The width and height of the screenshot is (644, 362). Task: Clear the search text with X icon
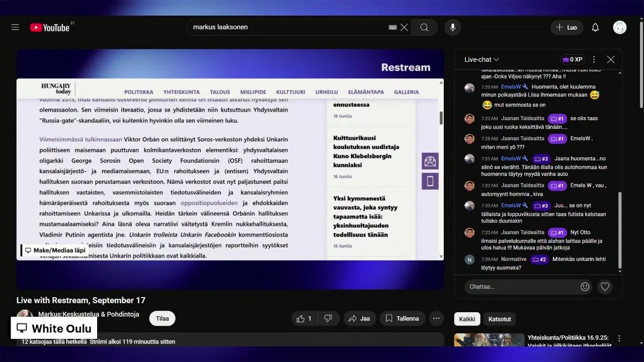pos(404,27)
